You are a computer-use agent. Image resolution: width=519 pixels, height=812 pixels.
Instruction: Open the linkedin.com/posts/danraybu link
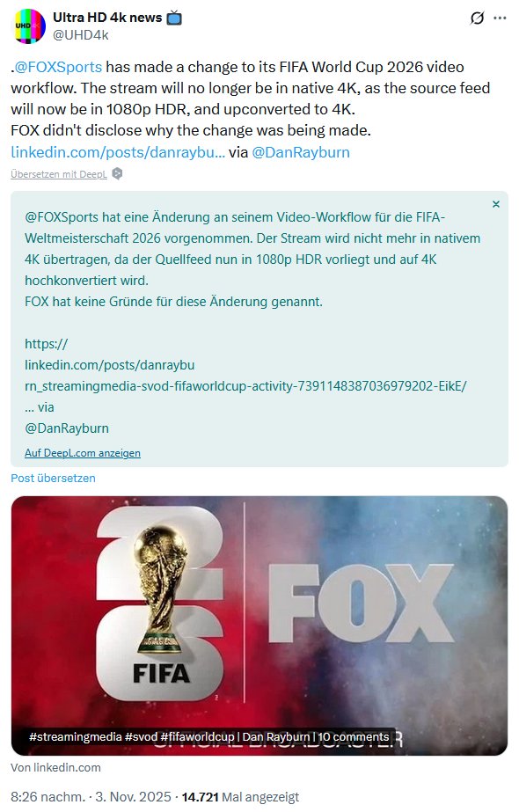118,152
